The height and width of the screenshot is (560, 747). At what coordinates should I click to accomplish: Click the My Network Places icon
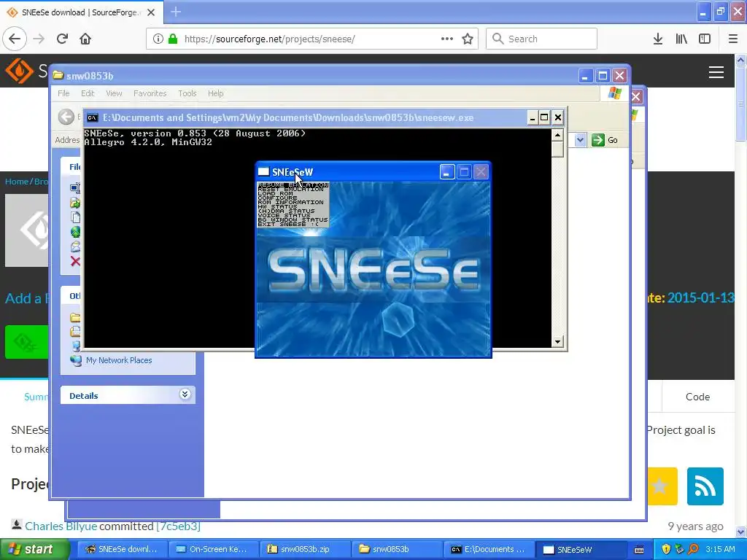click(76, 360)
